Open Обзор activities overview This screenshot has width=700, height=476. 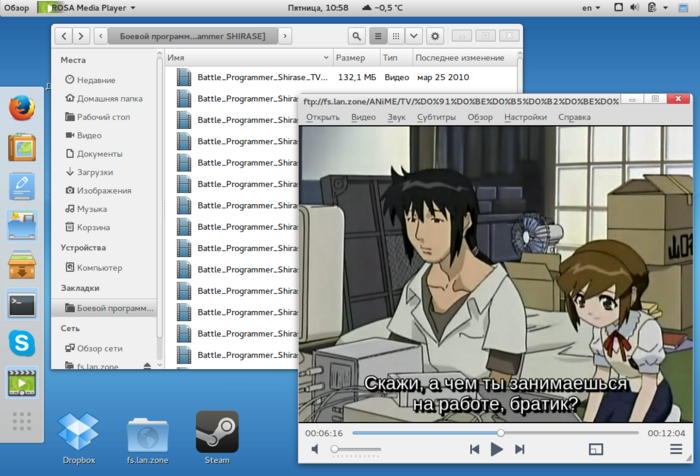pyautogui.click(x=17, y=8)
